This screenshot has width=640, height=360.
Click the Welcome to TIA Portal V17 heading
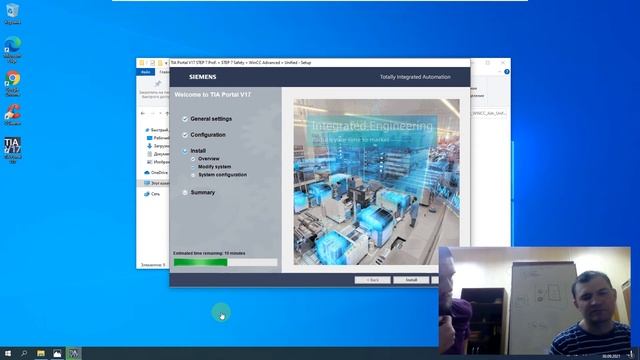click(x=212, y=95)
